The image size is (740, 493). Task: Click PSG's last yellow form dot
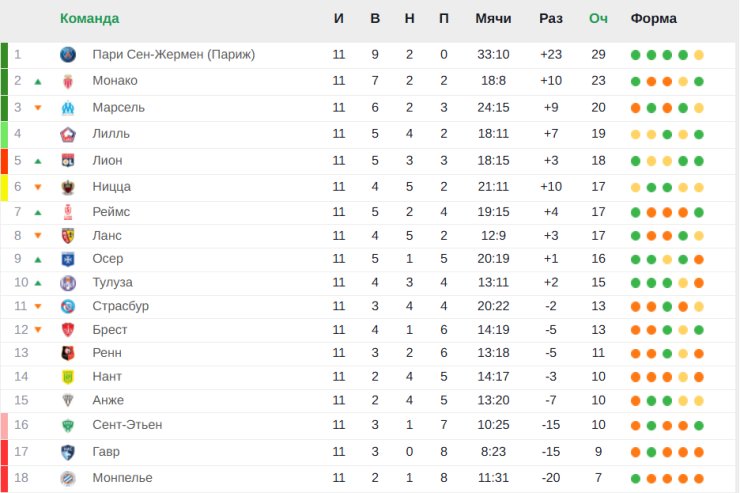tap(699, 55)
